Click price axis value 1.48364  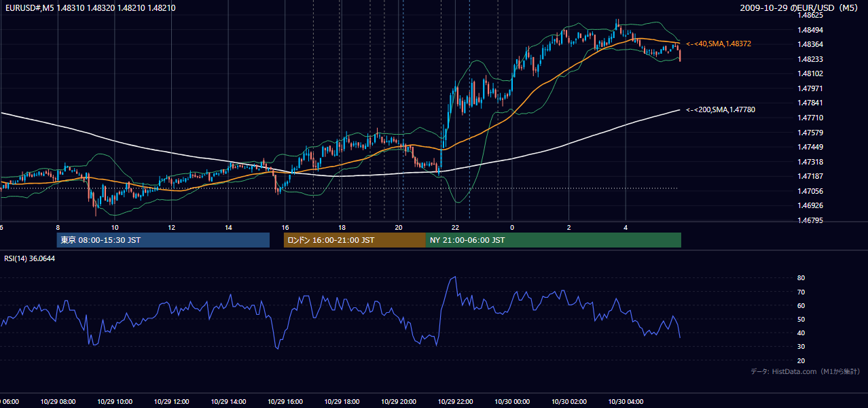click(812, 44)
